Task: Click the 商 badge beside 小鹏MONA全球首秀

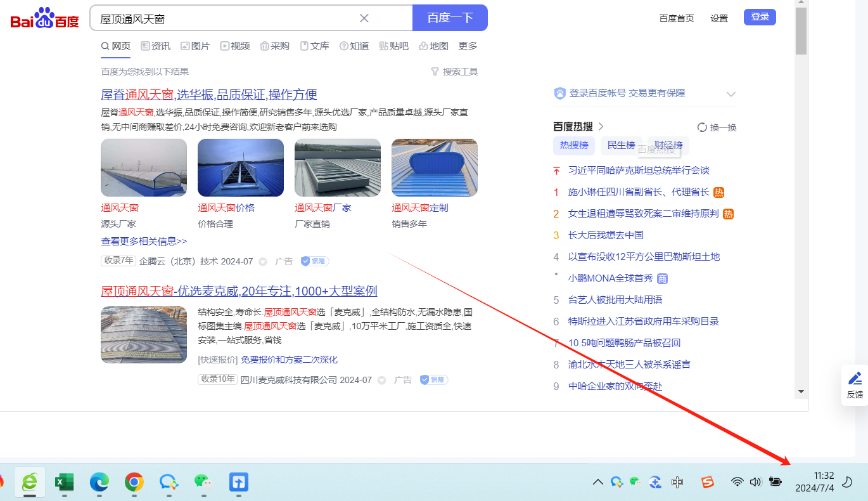Action: 662,278
